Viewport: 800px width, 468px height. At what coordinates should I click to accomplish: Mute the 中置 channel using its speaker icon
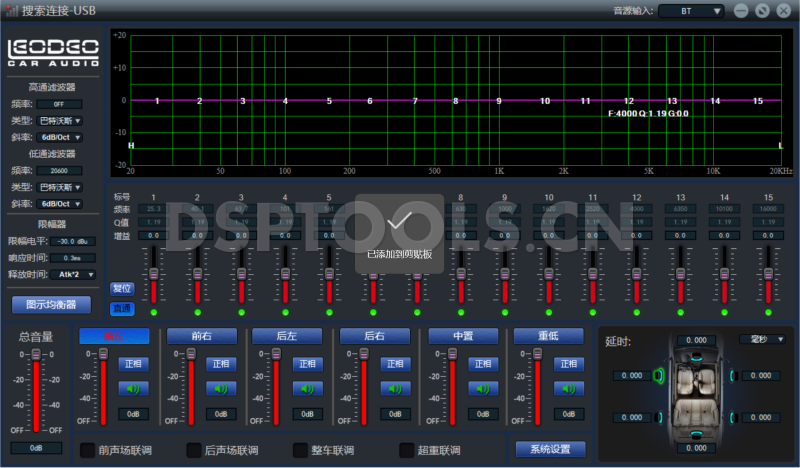[483, 389]
